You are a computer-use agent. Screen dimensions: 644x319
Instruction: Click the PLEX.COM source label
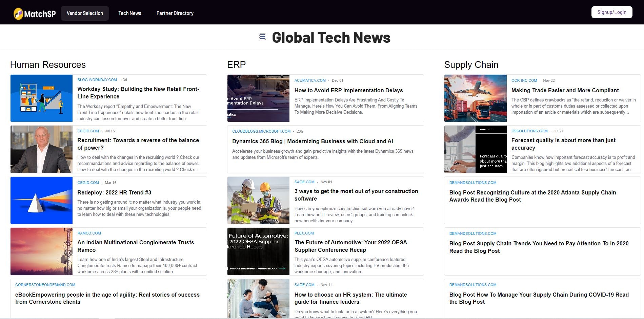click(304, 233)
